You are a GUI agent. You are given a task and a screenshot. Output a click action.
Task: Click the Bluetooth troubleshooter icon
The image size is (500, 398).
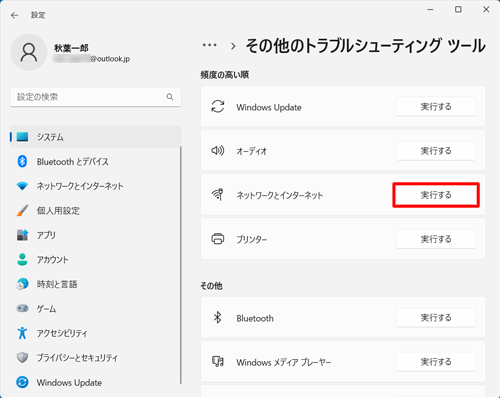pyautogui.click(x=217, y=318)
